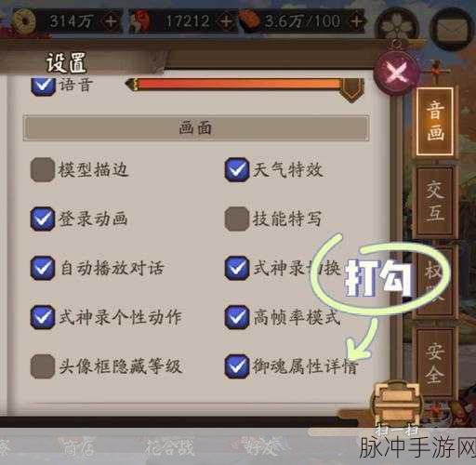Tap the red jade currency icon
Viewport: 476px width, 465px height.
pyautogui.click(x=139, y=21)
